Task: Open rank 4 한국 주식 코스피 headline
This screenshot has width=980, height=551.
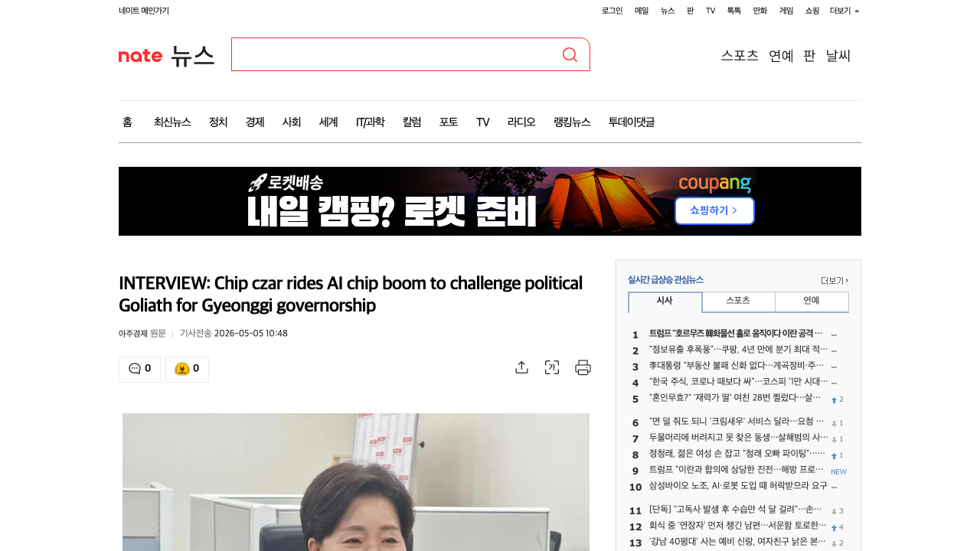Action: point(739,382)
